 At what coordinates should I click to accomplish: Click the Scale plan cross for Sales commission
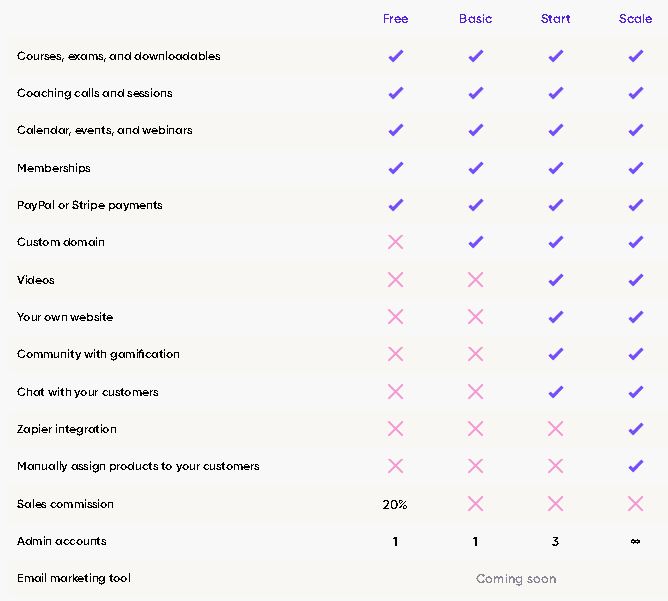coord(636,504)
